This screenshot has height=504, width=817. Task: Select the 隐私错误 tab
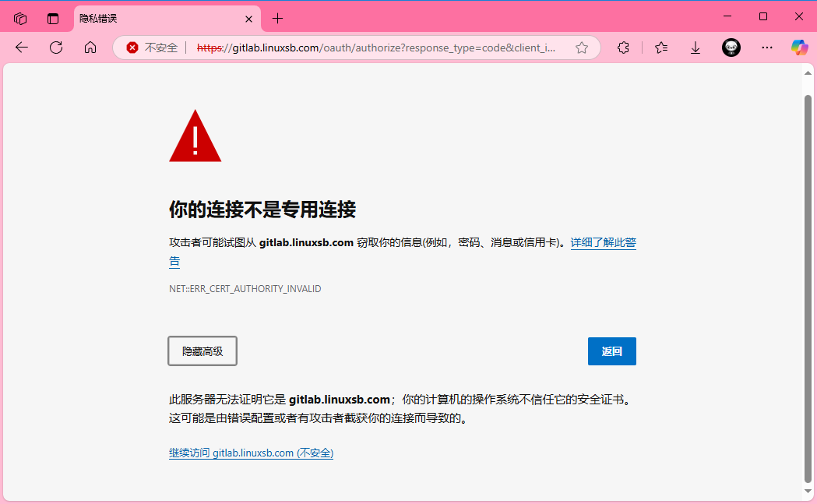[x=167, y=19]
